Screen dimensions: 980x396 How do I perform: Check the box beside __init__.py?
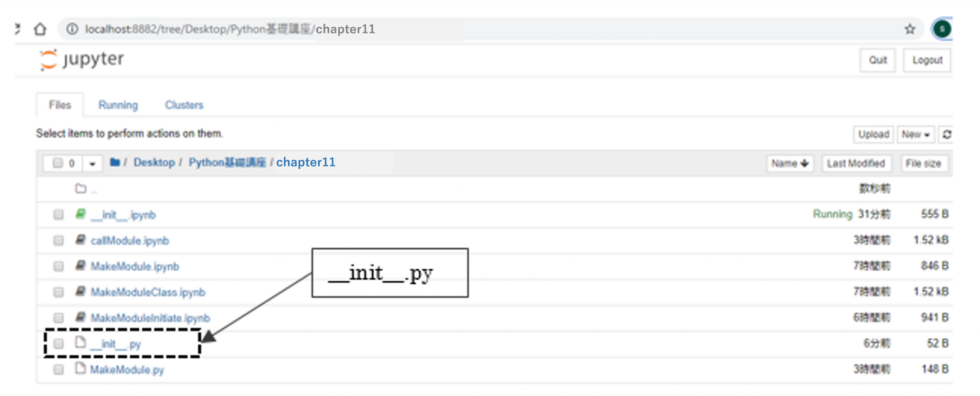tap(58, 343)
